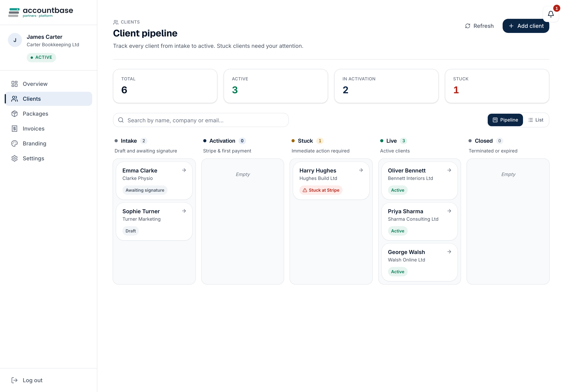Click the plus icon in Add client

coord(511,26)
